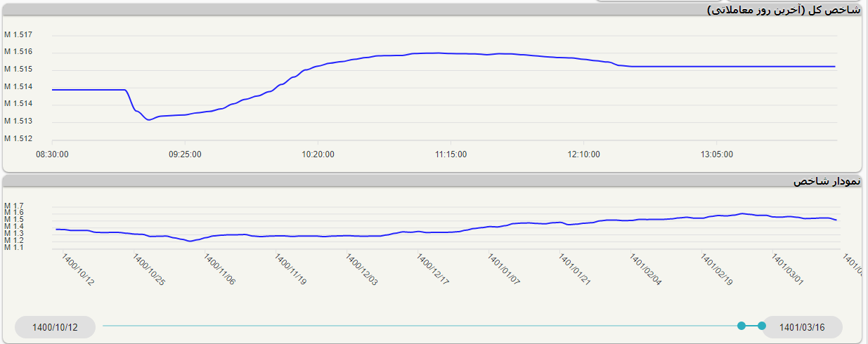Click the 1401/01/07 rotated date axis label
The width and height of the screenshot is (868, 344).
503,270
